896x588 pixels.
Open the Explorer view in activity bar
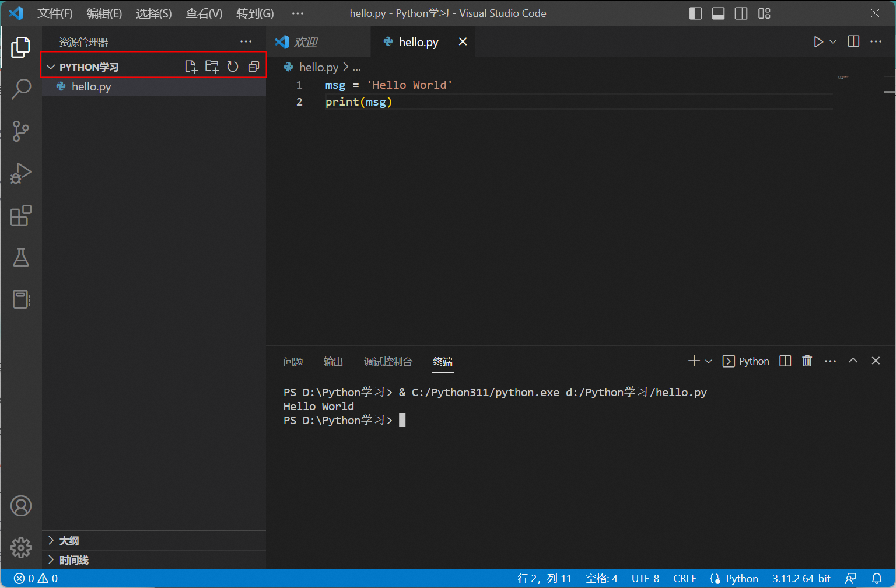tap(21, 47)
